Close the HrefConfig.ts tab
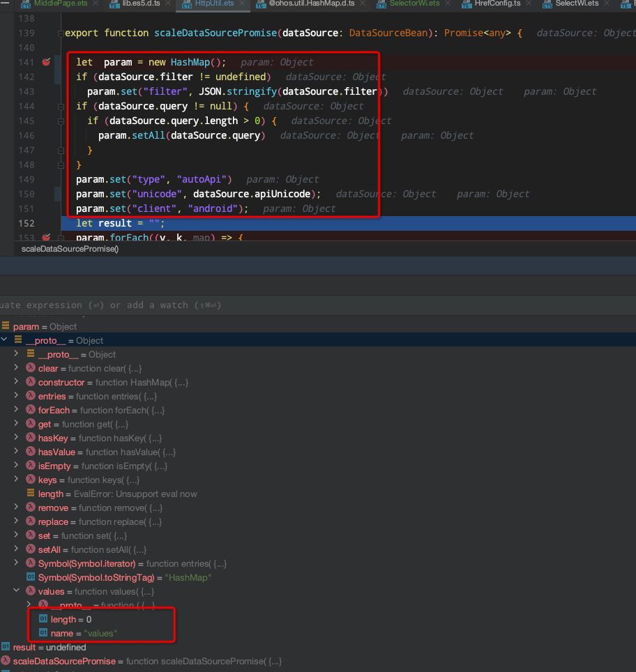This screenshot has width=636, height=672. [529, 3]
